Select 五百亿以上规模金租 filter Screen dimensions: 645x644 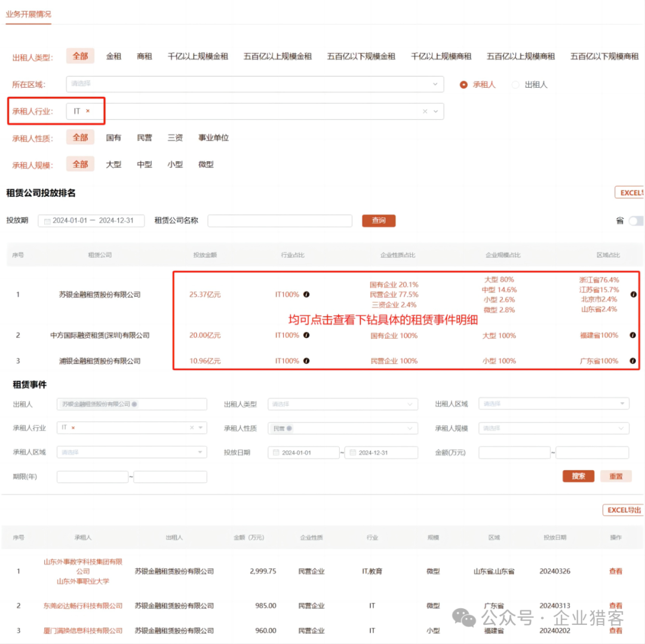click(x=277, y=56)
